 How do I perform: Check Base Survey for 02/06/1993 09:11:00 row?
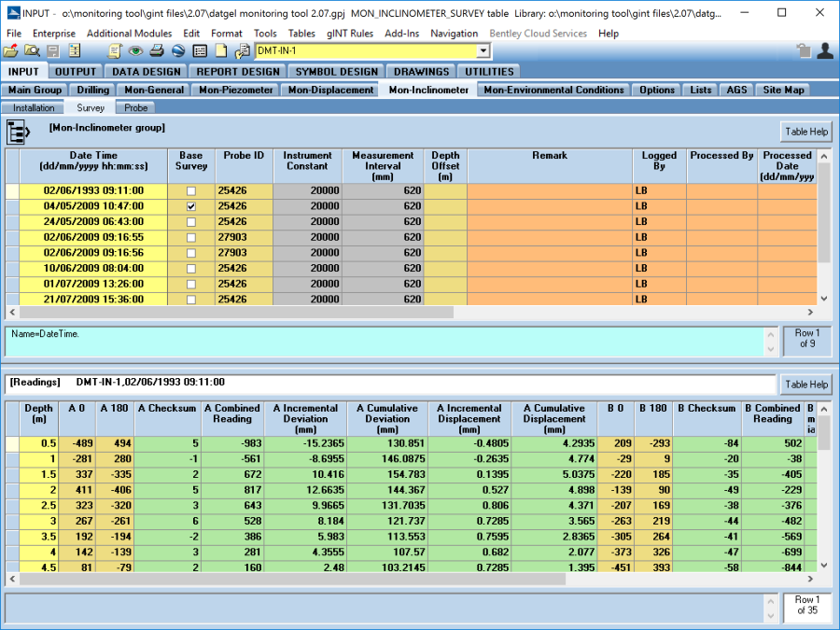pos(191,190)
